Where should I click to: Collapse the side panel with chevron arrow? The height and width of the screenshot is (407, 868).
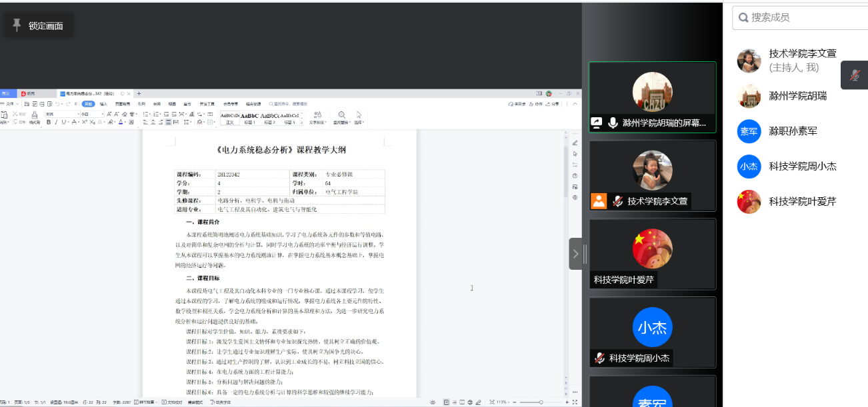pos(575,254)
